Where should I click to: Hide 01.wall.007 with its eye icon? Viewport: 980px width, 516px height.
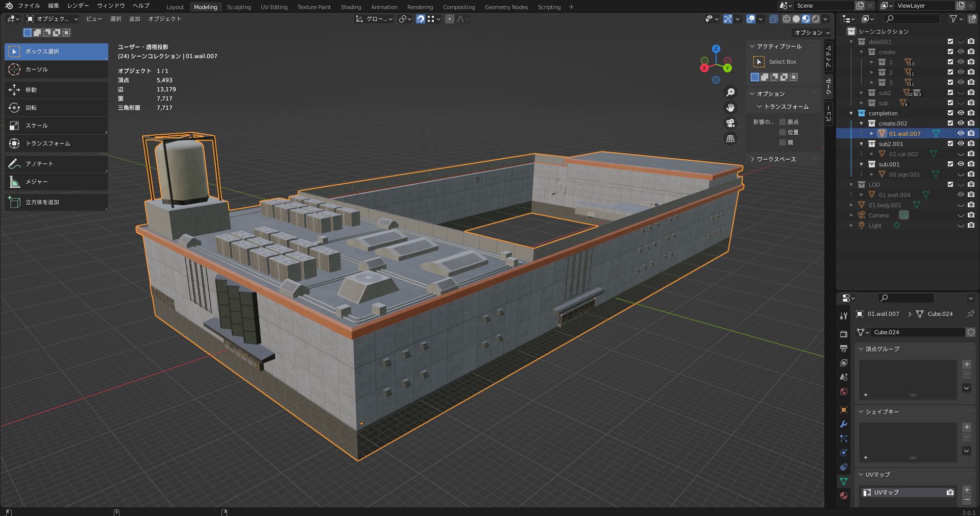960,134
